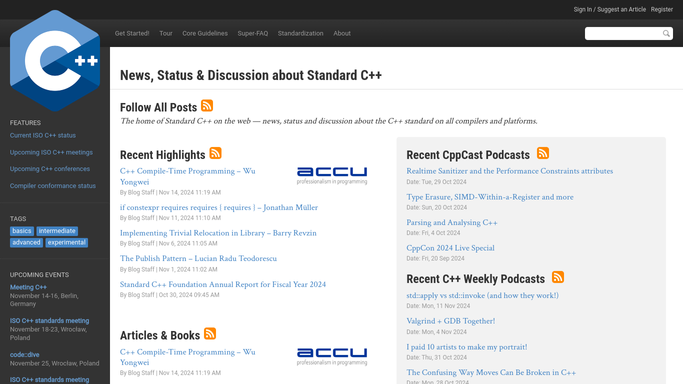683x384 pixels.
Task: Click the ACCU logo under Articles & Books
Action: 332,357
